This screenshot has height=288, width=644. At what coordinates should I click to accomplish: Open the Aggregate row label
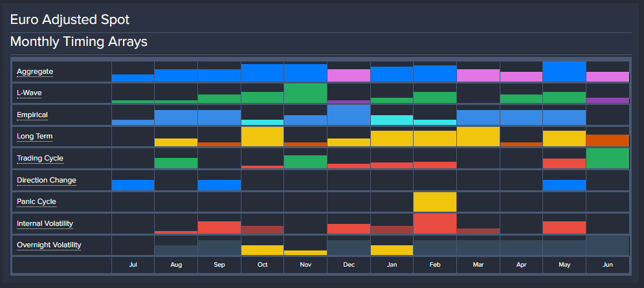35,71
